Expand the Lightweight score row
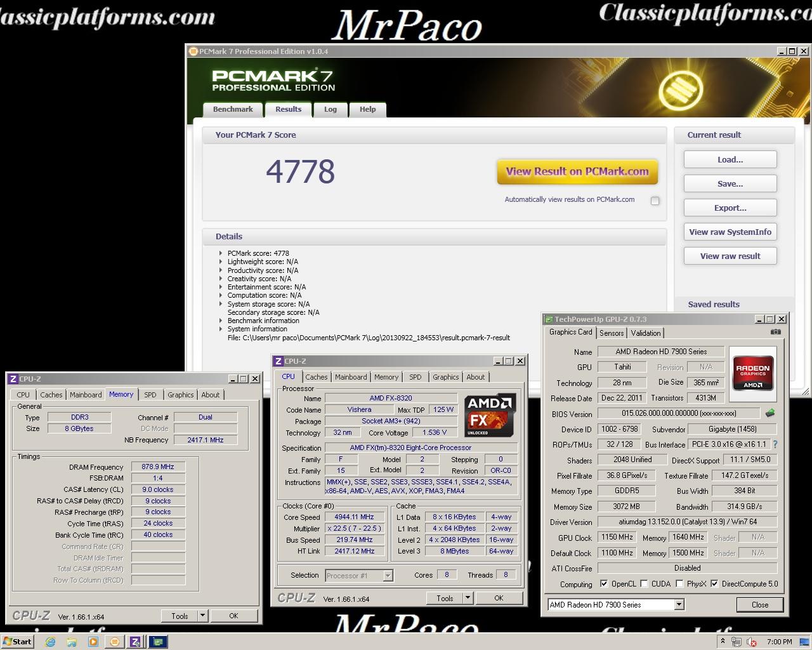812x650 pixels. (221, 261)
